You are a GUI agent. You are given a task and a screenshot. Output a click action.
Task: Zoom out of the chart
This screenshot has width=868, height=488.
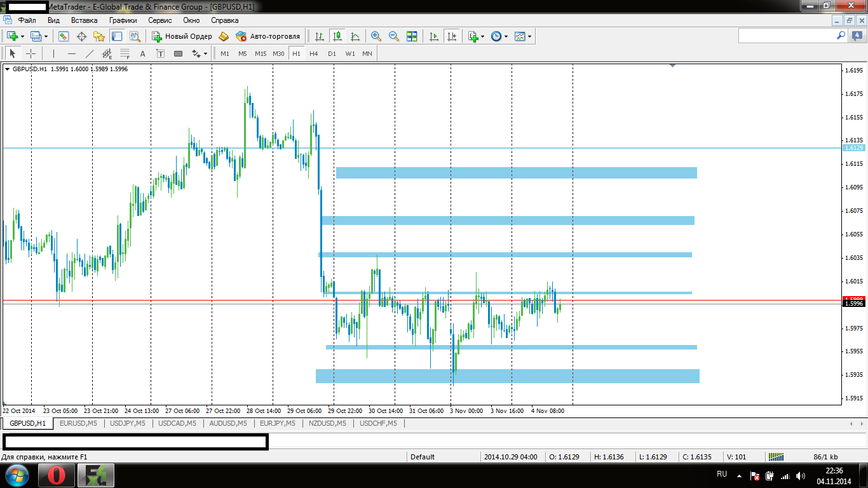394,36
